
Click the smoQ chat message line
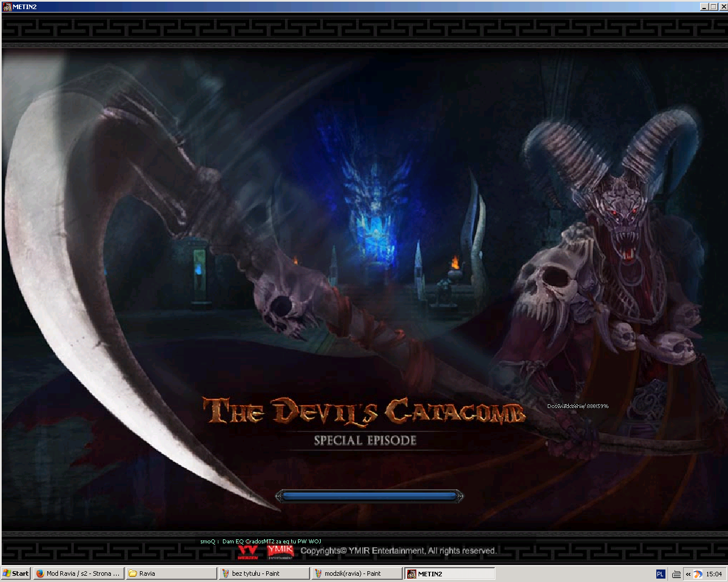(x=260, y=541)
